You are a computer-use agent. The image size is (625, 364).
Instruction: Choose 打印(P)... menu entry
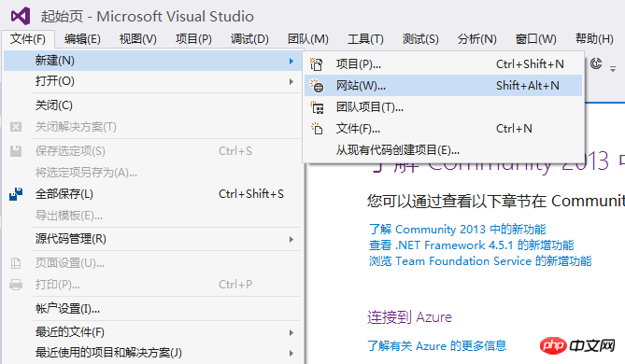pos(152,285)
